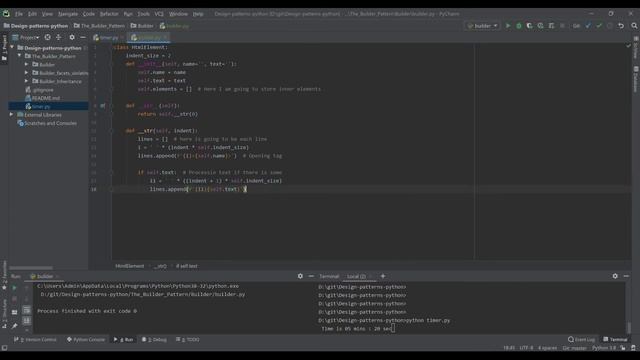The height and width of the screenshot is (360, 640).
Task: Click the Git master branch in status bar
Action: point(575,348)
